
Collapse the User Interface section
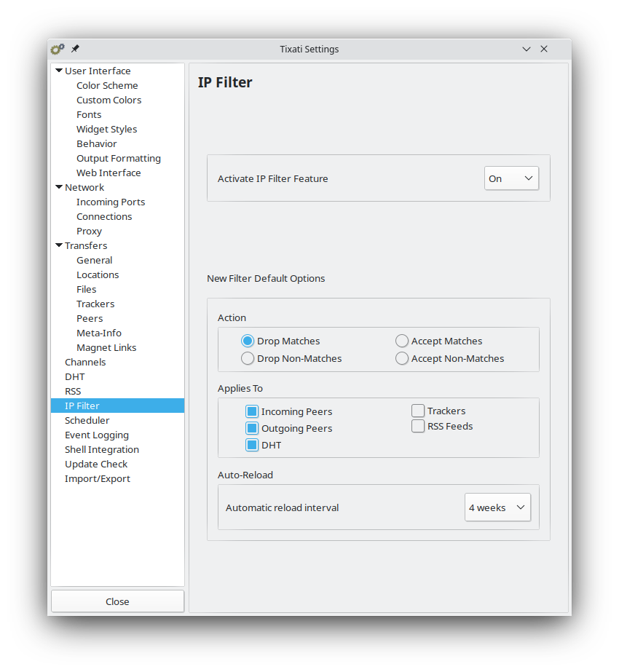(59, 71)
